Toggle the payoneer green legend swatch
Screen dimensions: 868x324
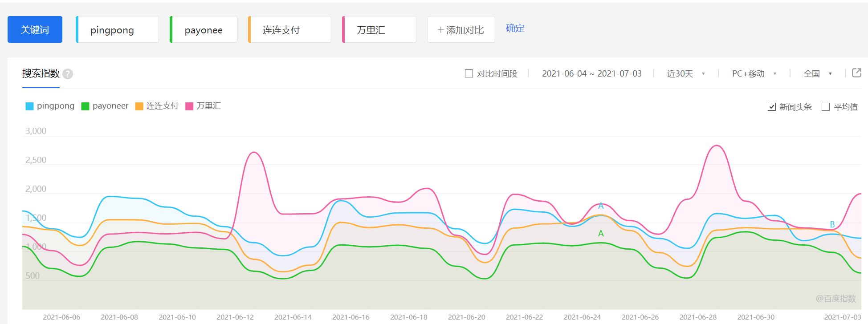85,106
